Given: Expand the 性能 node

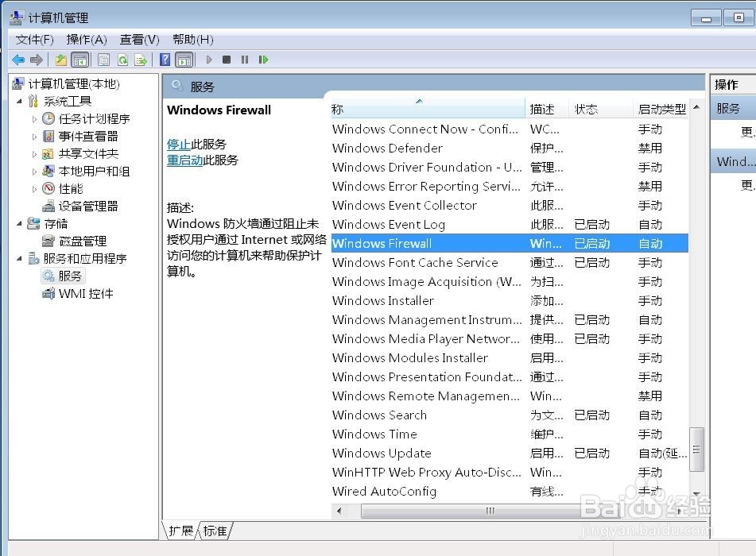Looking at the screenshot, I should click(x=34, y=189).
